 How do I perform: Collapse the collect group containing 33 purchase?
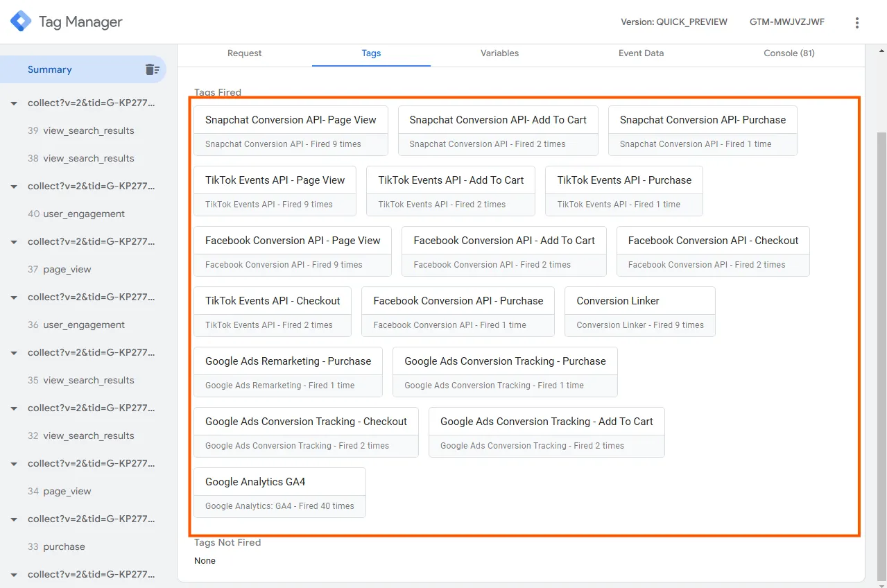pos(14,519)
